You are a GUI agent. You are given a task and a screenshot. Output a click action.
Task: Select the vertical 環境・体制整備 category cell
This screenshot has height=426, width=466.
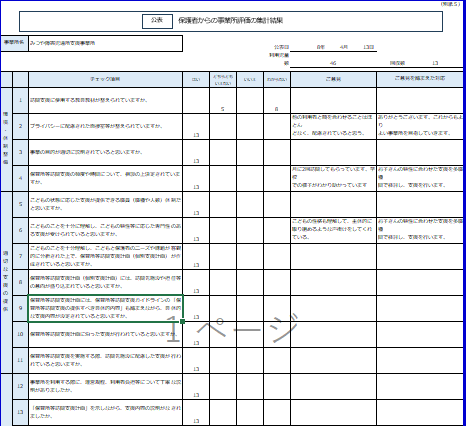click(6, 139)
